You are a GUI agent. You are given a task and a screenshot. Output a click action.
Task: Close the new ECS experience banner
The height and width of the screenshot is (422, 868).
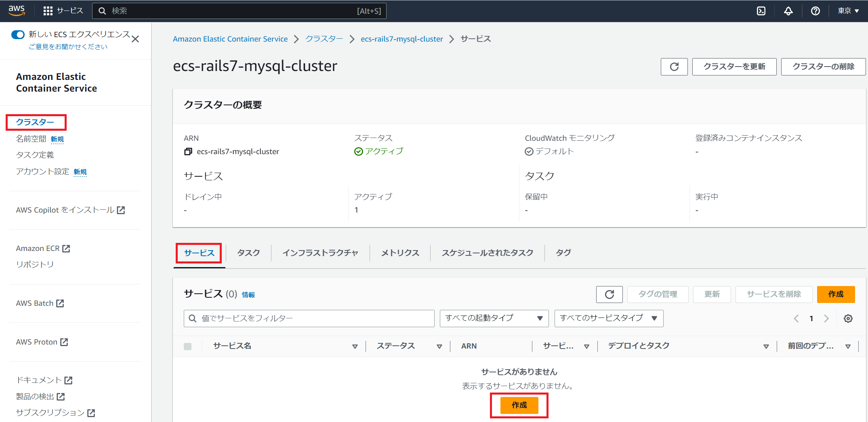click(x=135, y=39)
